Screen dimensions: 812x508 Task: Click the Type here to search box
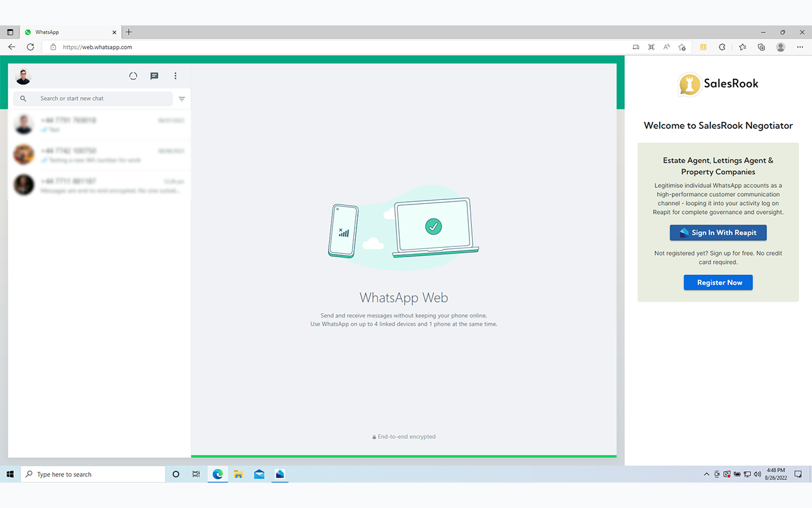pos(93,474)
